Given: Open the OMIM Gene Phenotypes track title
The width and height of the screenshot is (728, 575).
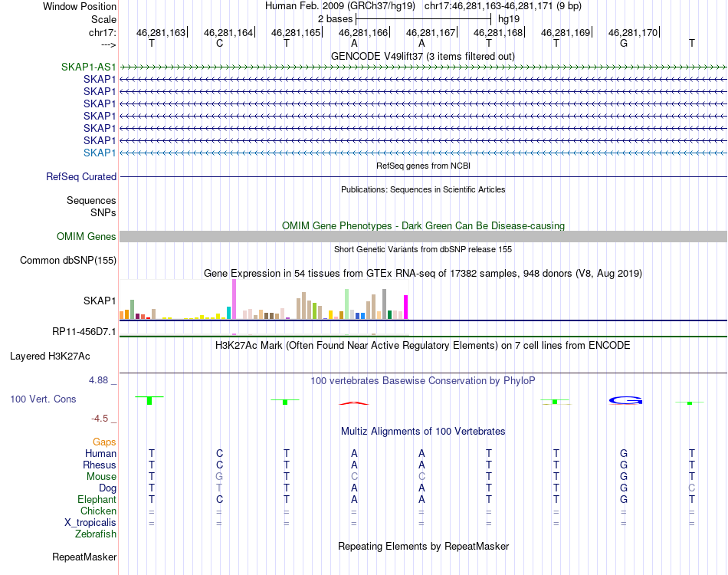Looking at the screenshot, I should coord(423,225).
